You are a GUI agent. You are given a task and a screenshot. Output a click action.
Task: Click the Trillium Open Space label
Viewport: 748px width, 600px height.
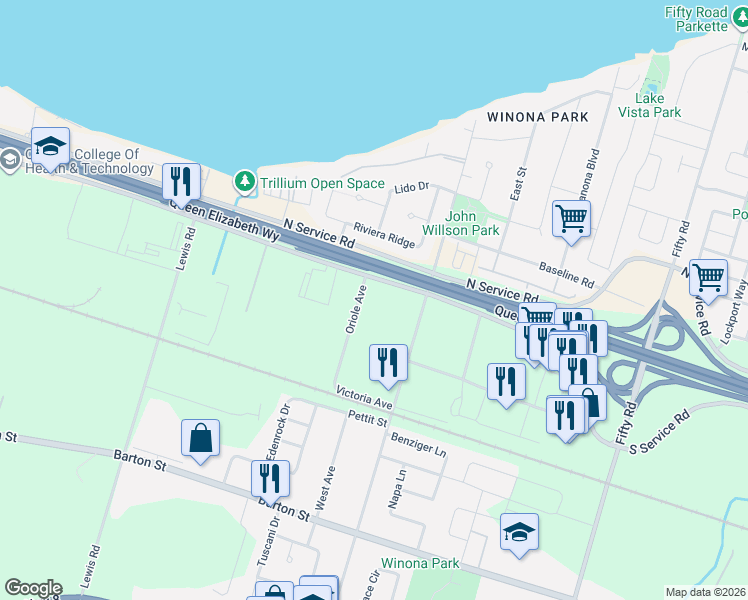[322, 184]
